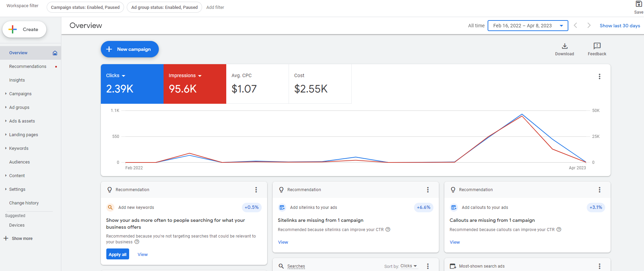Apply all keyword recommendations

pyautogui.click(x=118, y=254)
